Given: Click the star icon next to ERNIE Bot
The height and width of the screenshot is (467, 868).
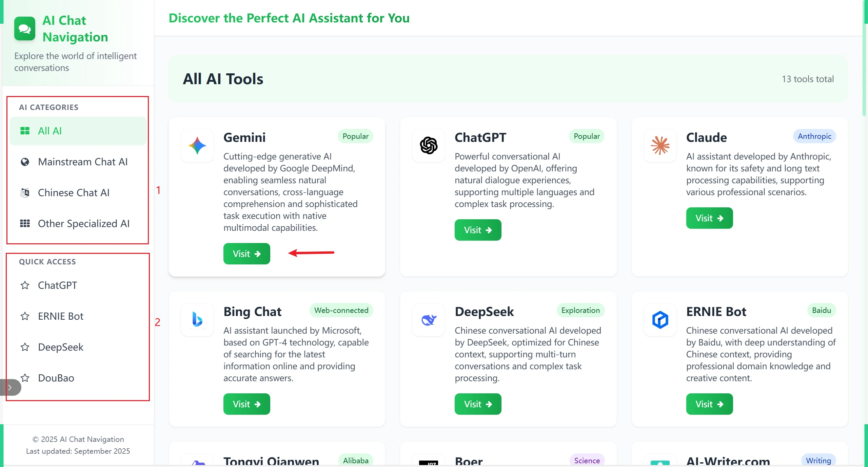Looking at the screenshot, I should coord(25,316).
